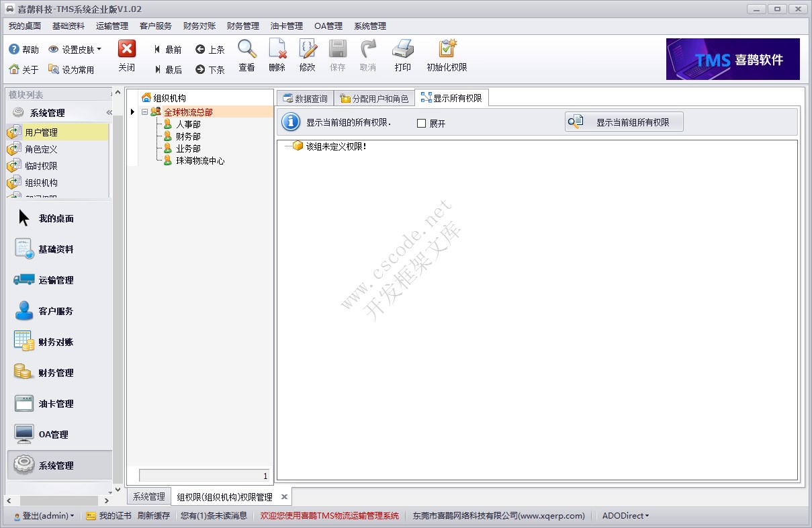The width and height of the screenshot is (812, 528).
Task: Select 组织机构 root in tree
Action: click(x=169, y=98)
